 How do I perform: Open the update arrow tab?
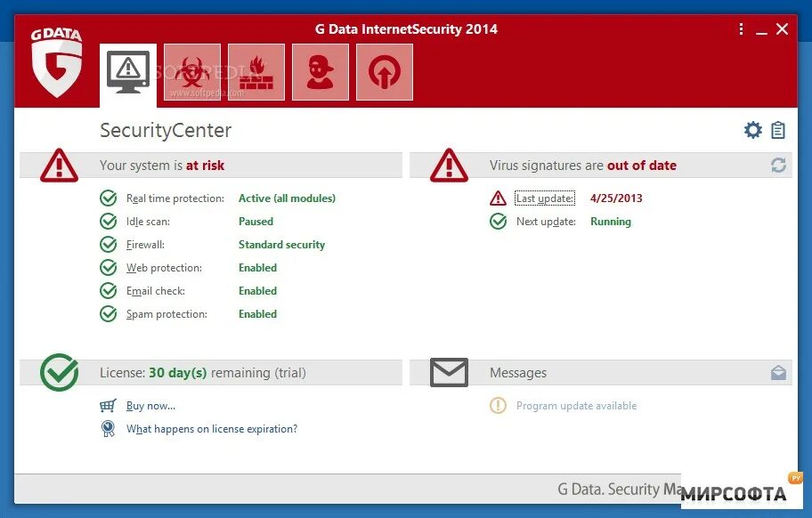[x=385, y=72]
